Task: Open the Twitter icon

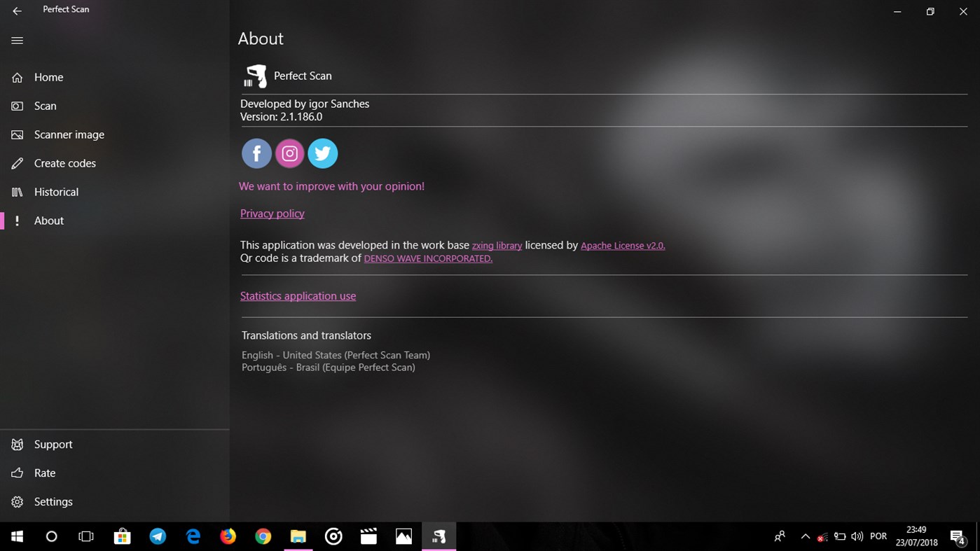Action: click(322, 153)
